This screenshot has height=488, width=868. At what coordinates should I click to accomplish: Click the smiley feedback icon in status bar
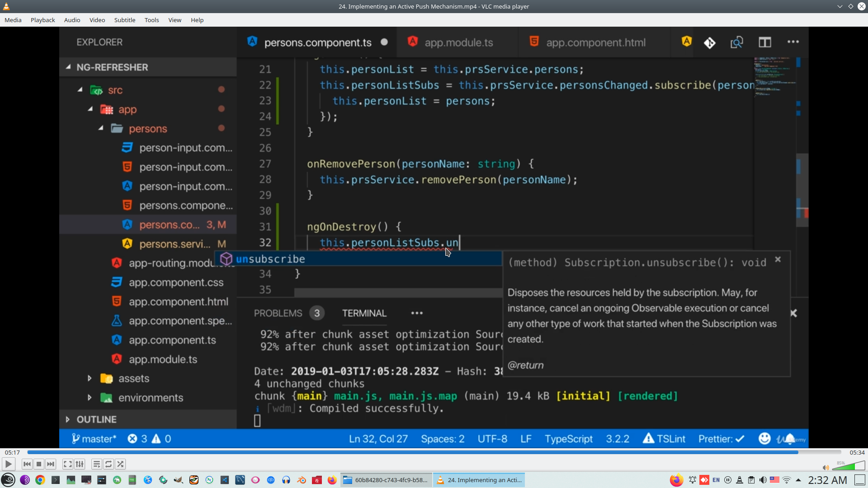coord(764,438)
